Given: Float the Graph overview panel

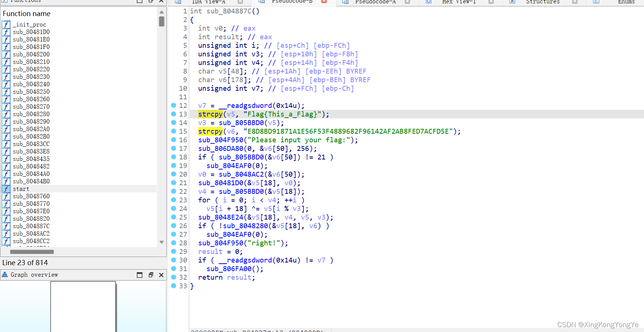Looking at the screenshot, I should pos(151,275).
